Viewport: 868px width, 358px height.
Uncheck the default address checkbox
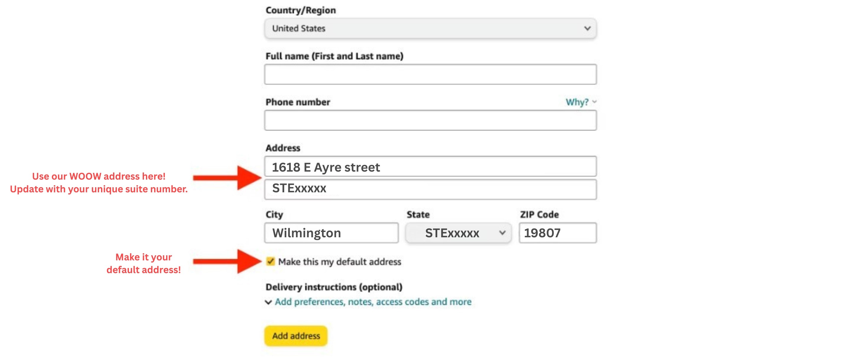pos(270,262)
